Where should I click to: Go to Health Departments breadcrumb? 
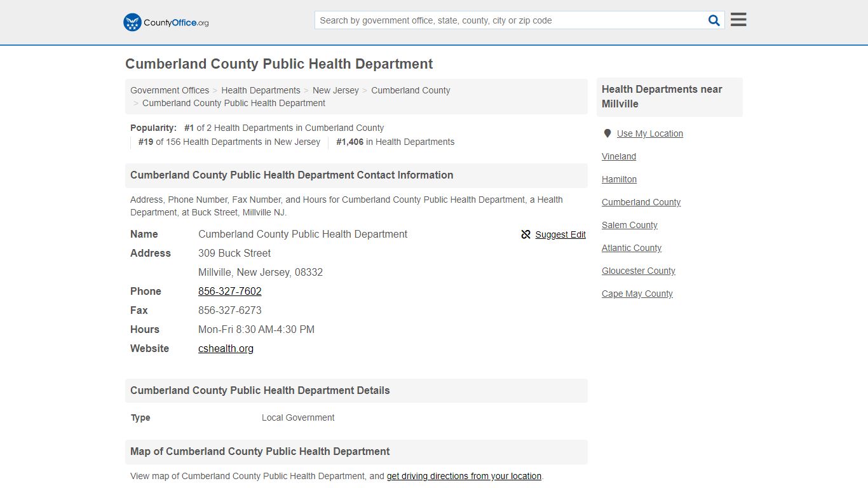(x=261, y=90)
